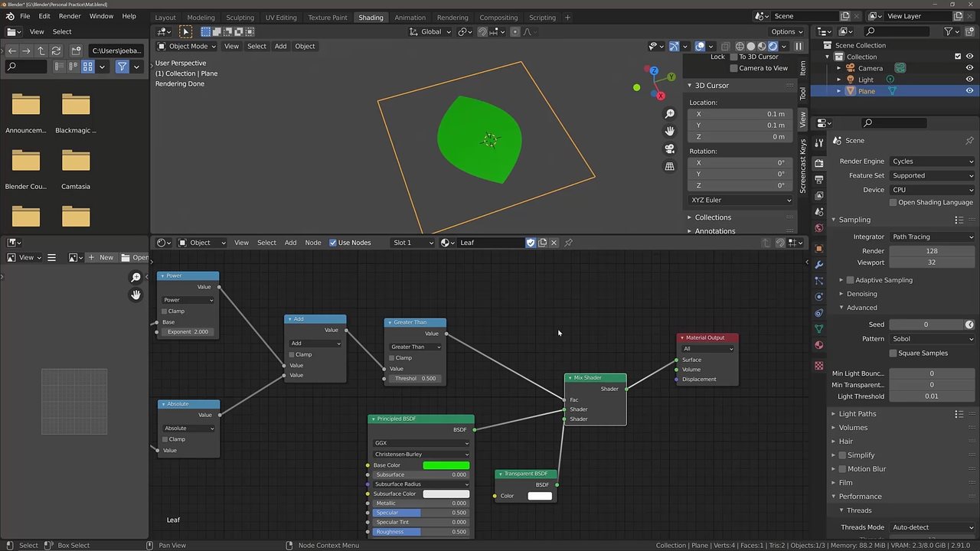Click the viewport zoom magnifier icon

click(670, 113)
